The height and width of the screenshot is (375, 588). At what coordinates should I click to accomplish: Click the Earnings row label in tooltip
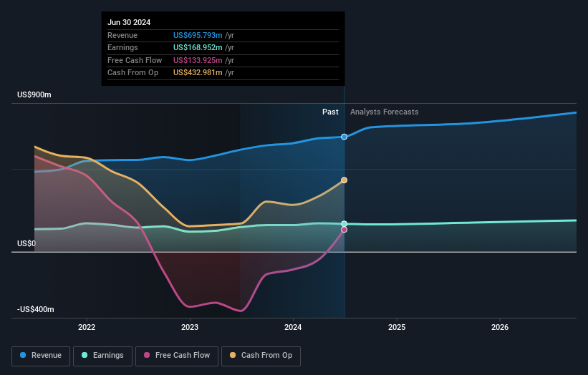tap(122, 47)
